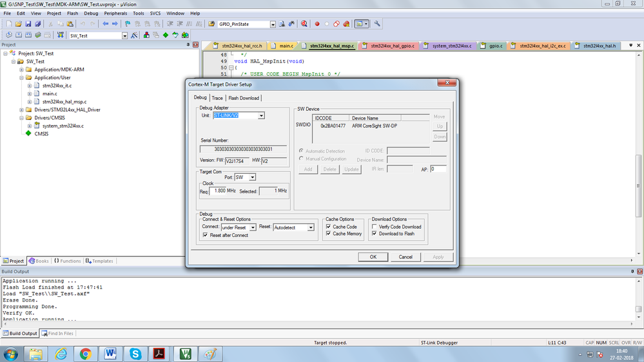Open the Connect dropdown showing under Reset
This screenshot has height=362, width=644.
[x=253, y=227]
